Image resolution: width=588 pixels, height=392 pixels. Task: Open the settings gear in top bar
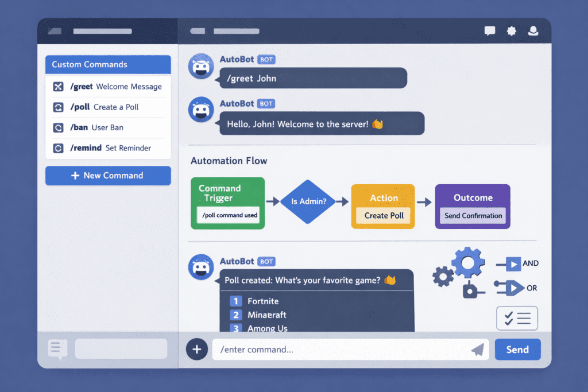[x=511, y=32]
